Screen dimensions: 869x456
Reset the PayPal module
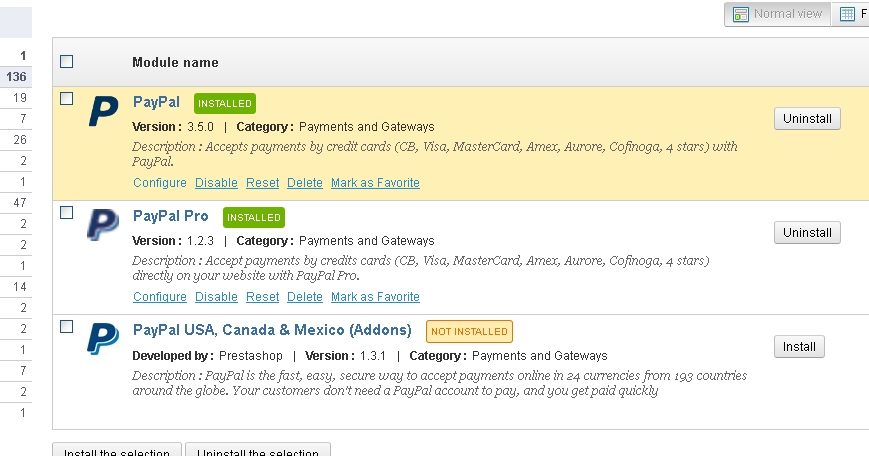pyautogui.click(x=262, y=183)
